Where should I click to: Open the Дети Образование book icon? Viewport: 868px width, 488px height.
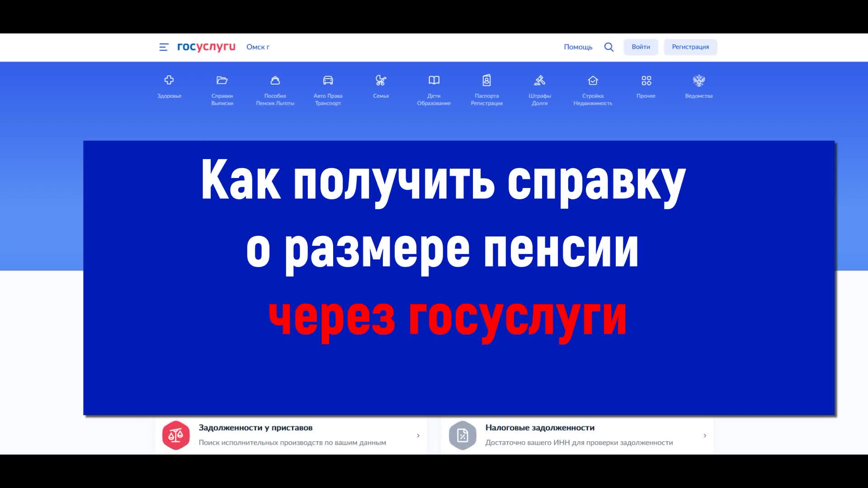pyautogui.click(x=434, y=80)
